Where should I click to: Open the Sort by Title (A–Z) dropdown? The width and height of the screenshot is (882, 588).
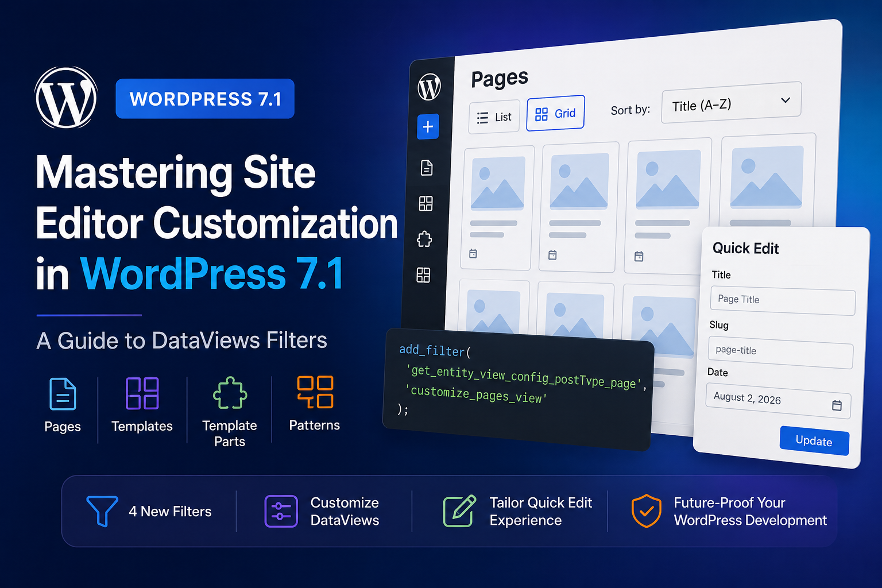[731, 103]
